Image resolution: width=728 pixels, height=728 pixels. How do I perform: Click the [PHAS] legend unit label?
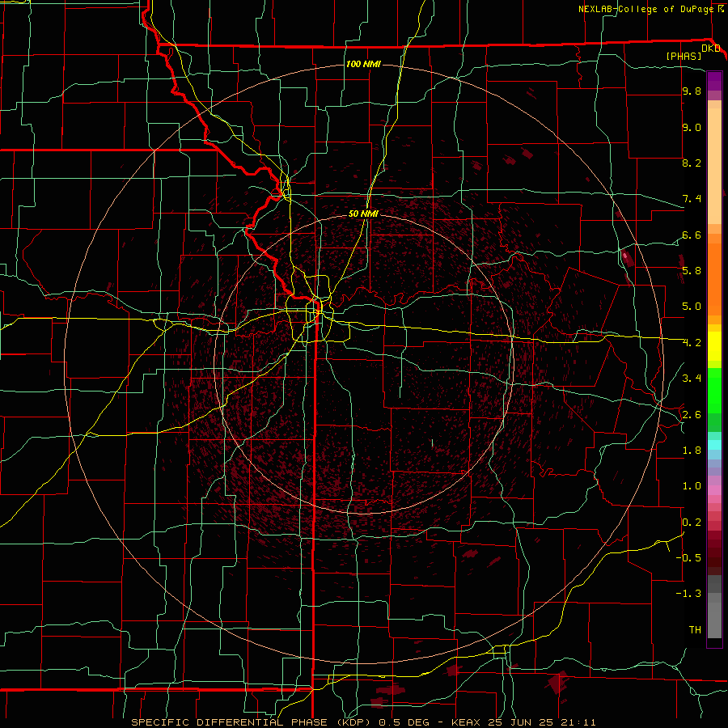(684, 56)
